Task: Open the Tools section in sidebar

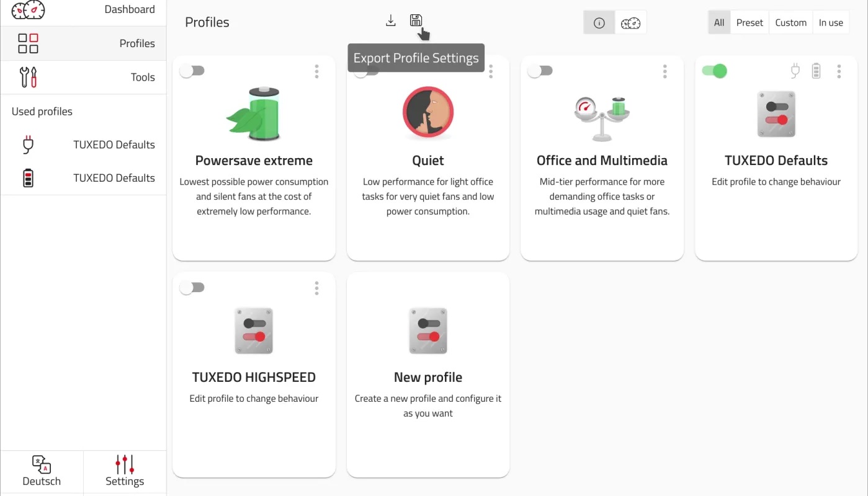Action: [x=84, y=77]
